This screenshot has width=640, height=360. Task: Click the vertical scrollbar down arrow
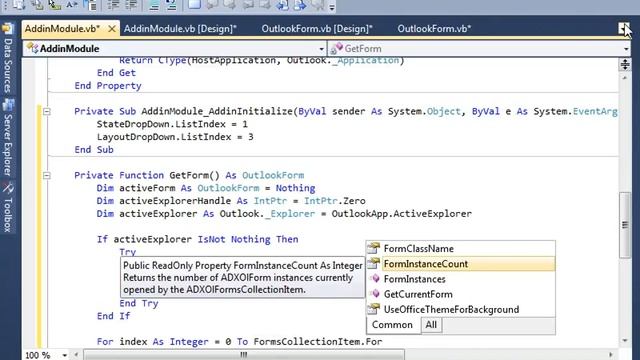[625, 340]
